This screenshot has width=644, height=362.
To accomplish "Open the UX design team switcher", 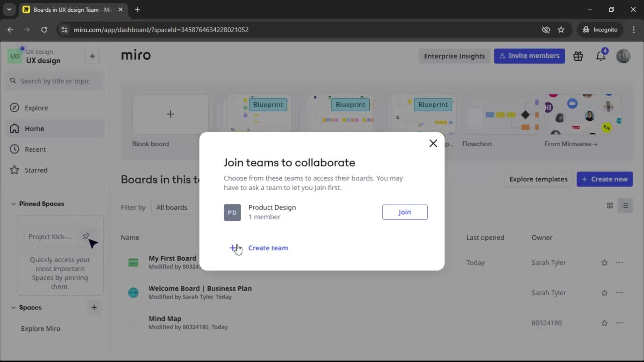I will pyautogui.click(x=34, y=56).
